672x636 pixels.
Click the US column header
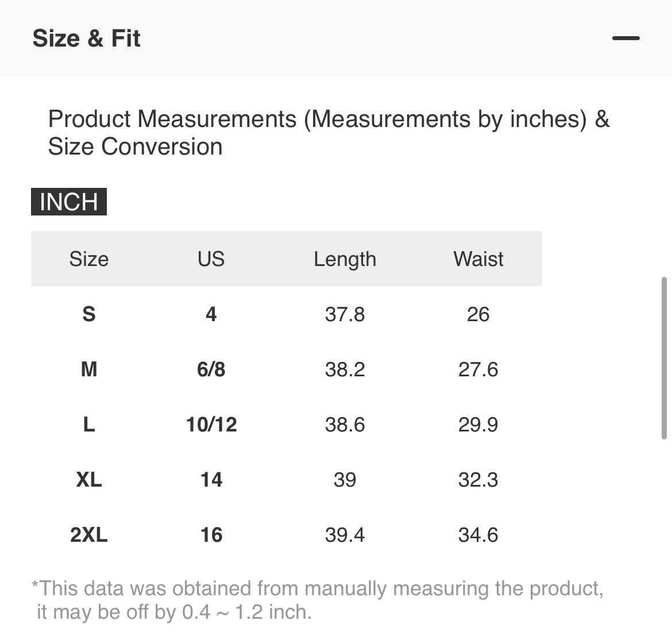click(x=211, y=259)
